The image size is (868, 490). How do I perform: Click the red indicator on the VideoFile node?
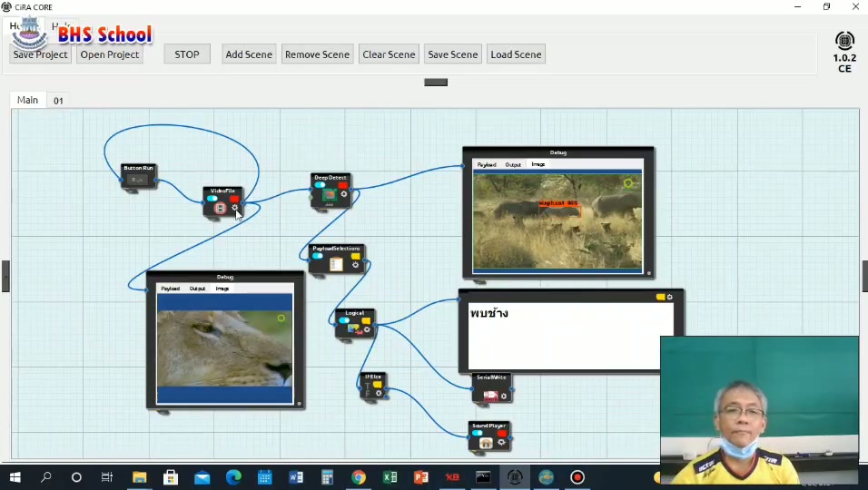234,199
